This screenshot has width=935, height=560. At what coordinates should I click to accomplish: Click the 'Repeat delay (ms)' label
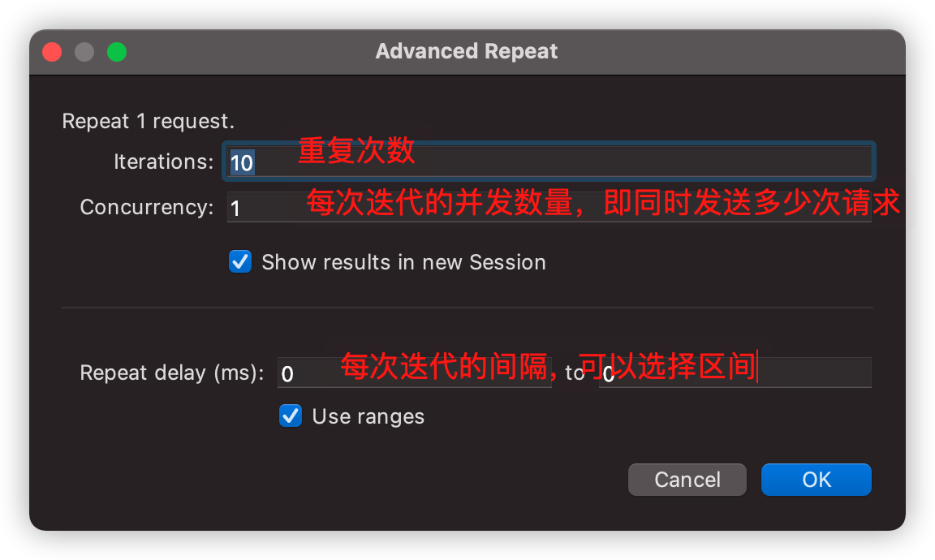[x=171, y=372]
